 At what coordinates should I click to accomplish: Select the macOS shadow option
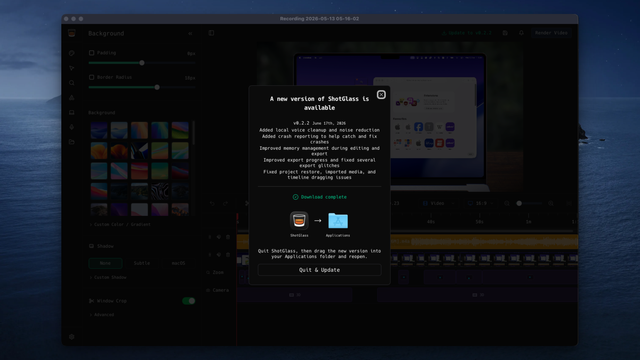click(x=178, y=263)
